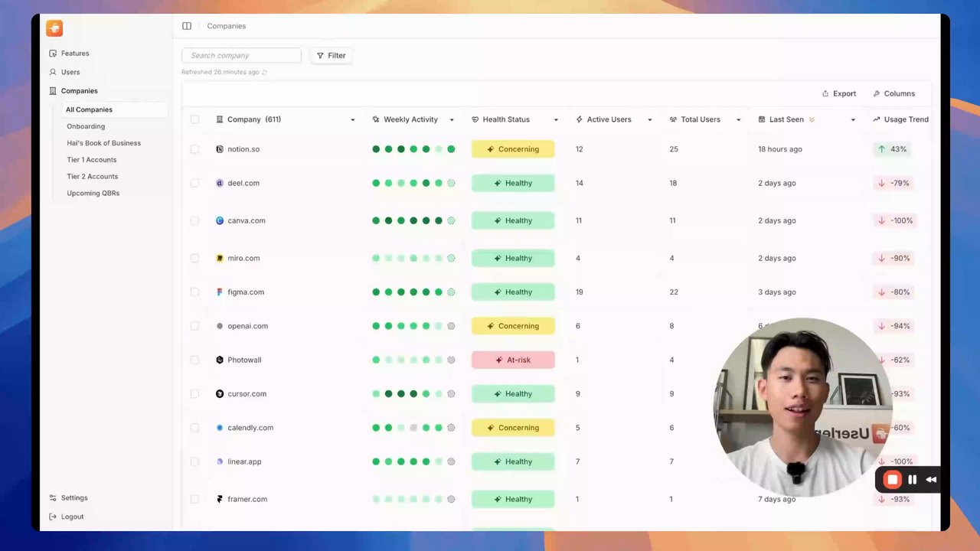This screenshot has width=980, height=551.
Task: Open the Health Status column dropdown arrow
Action: pyautogui.click(x=556, y=120)
